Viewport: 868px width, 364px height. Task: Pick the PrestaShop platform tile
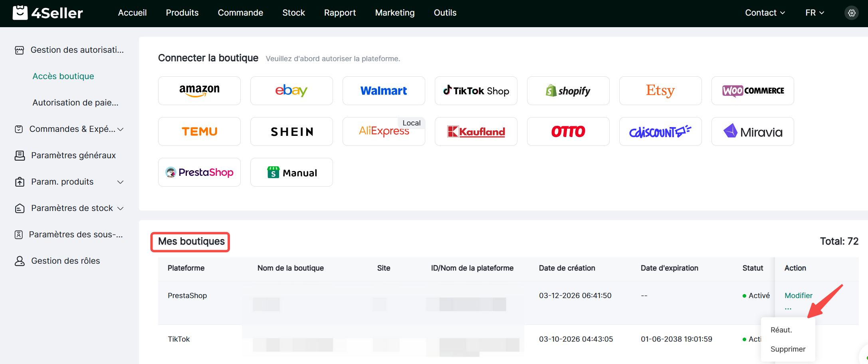click(199, 172)
